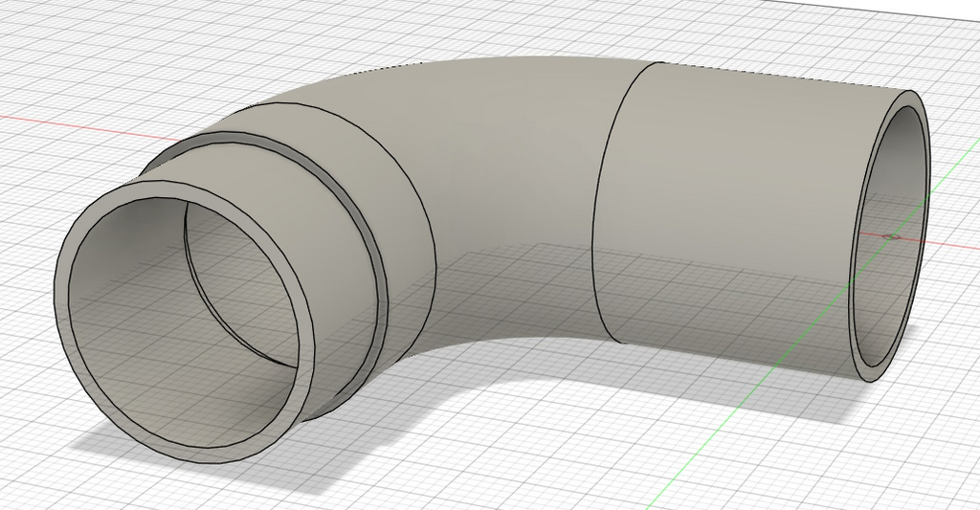Select the origin point on the red axis
This screenshot has height=510, width=980.
(890, 237)
